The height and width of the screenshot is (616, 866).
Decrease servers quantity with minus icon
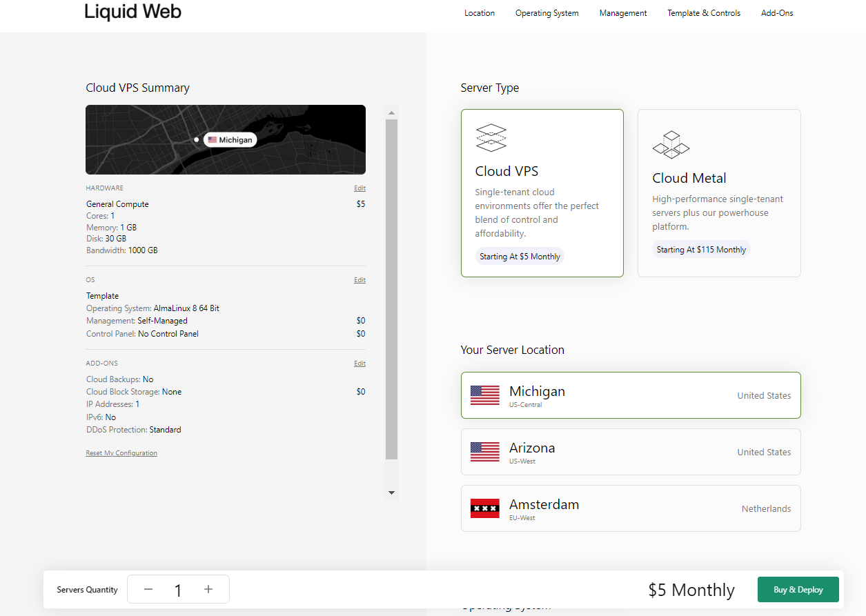[x=148, y=589]
